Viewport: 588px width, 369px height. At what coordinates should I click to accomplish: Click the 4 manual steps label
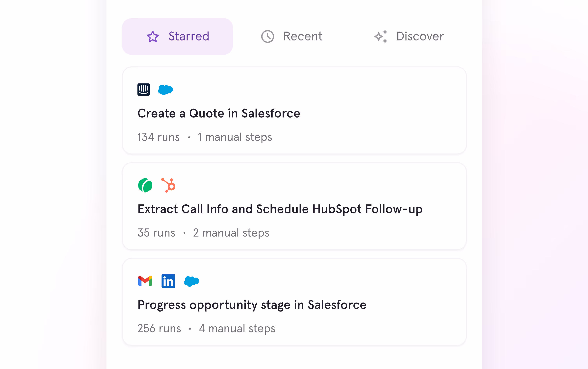[237, 329]
